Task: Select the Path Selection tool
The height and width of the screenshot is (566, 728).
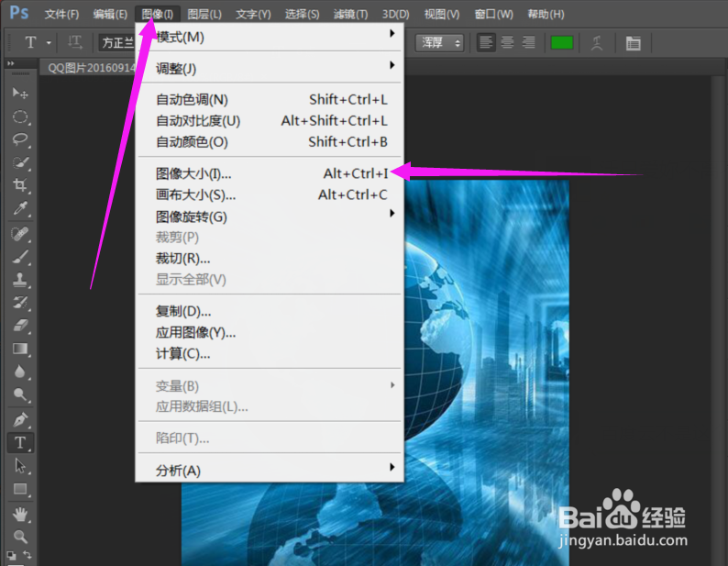Action: (x=20, y=465)
